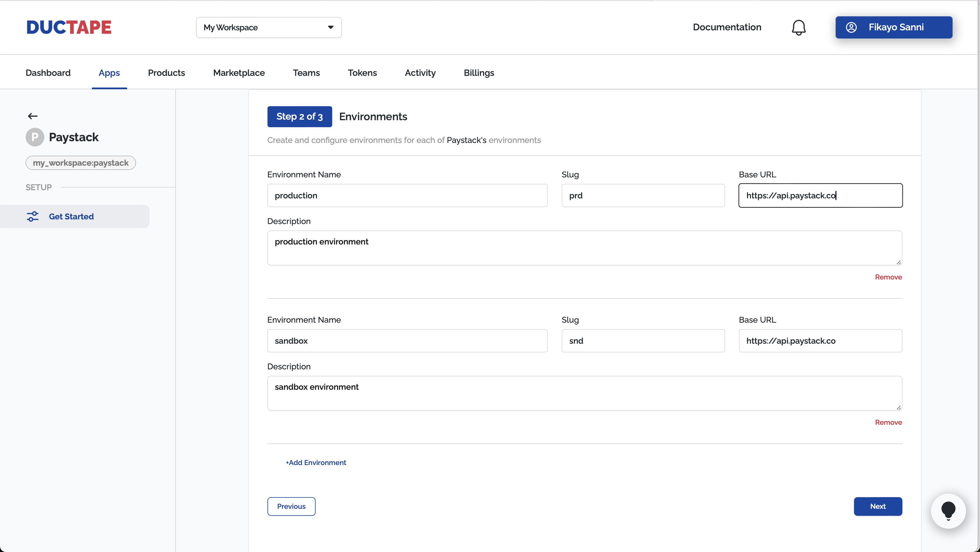This screenshot has height=552, width=980.
Task: Proceed with the Next button
Action: coord(878,506)
